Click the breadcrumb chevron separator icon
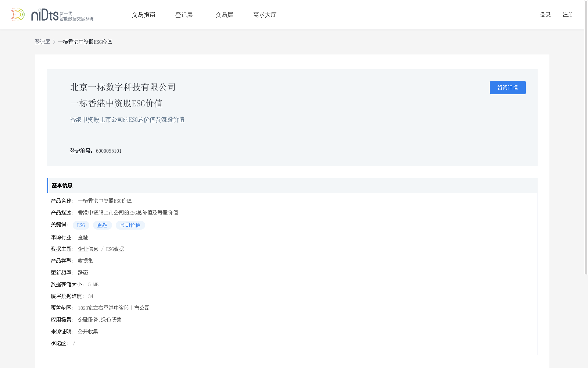Screen dimensions: 588x368 click(x=54, y=42)
